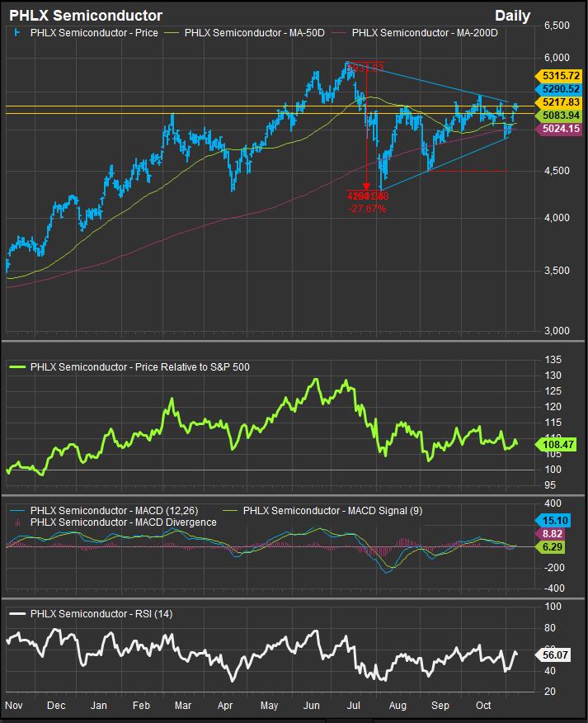Click the MACD Signal (9) legend line marker

[x=232, y=511]
